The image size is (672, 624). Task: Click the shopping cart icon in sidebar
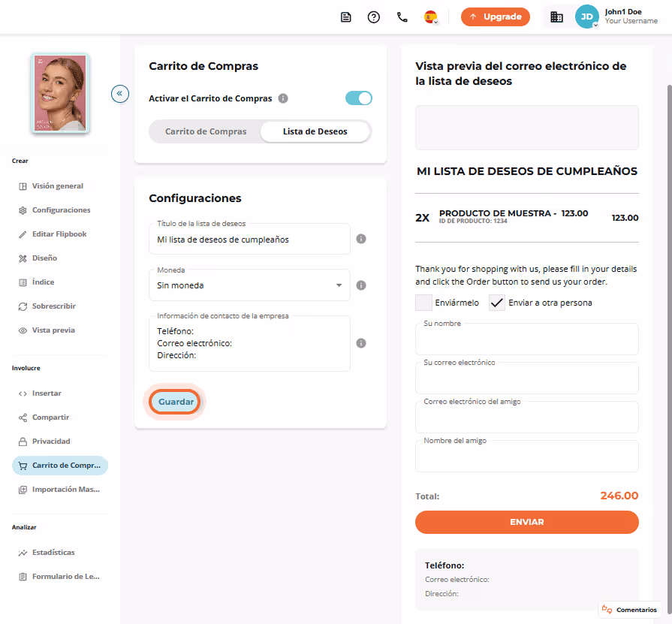23,466
